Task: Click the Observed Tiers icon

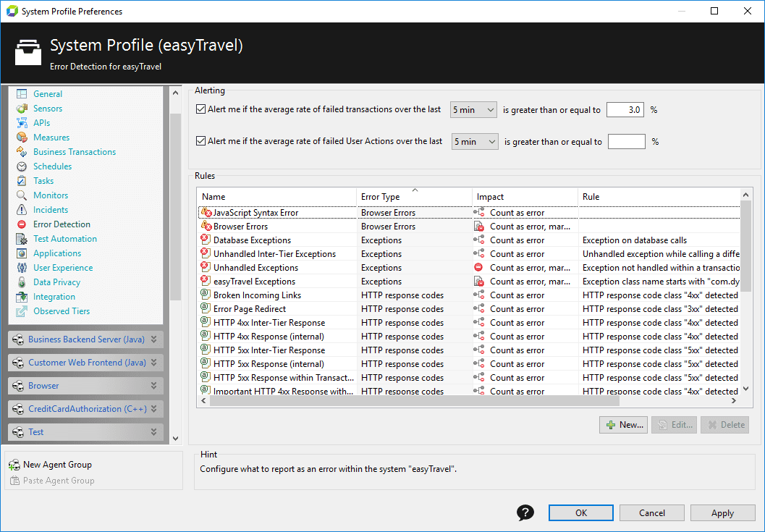Action: 22,311
